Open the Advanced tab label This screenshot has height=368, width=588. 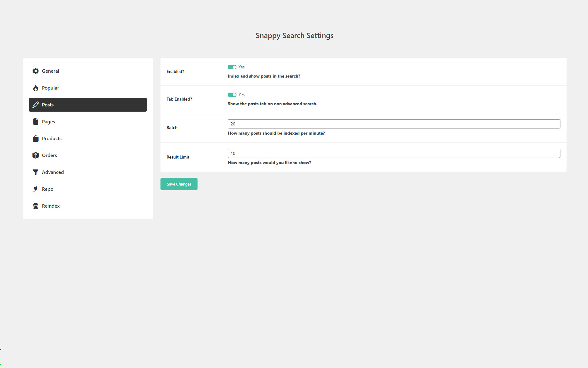tap(53, 172)
